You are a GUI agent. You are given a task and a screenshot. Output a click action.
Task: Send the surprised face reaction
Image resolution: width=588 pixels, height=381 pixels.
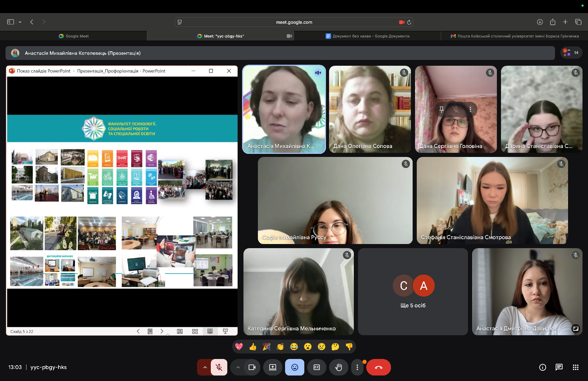(x=308, y=347)
